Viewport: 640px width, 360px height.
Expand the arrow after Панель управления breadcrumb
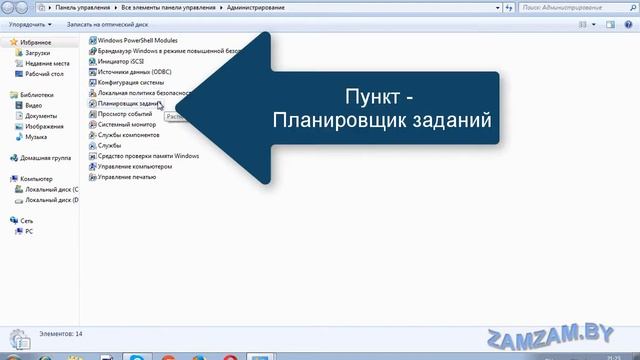point(116,8)
